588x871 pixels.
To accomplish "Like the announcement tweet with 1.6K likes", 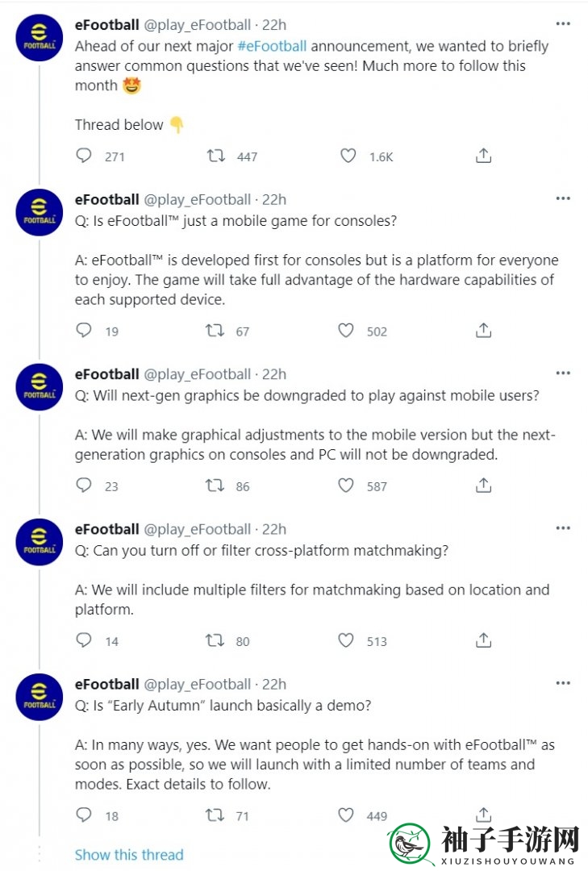I will coord(348,156).
